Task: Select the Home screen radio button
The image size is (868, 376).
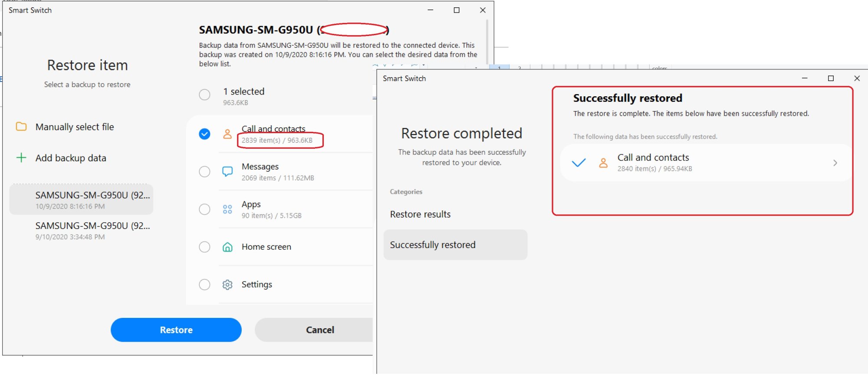Action: point(204,247)
